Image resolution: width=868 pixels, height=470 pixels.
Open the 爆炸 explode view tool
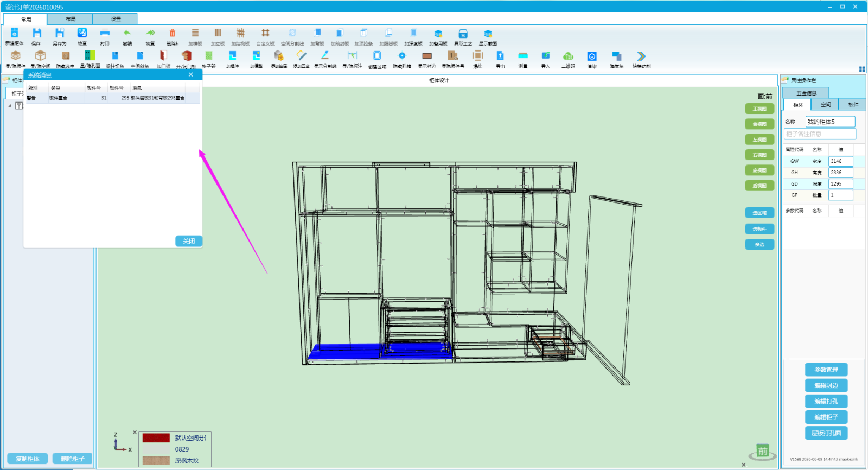pyautogui.click(x=478, y=59)
